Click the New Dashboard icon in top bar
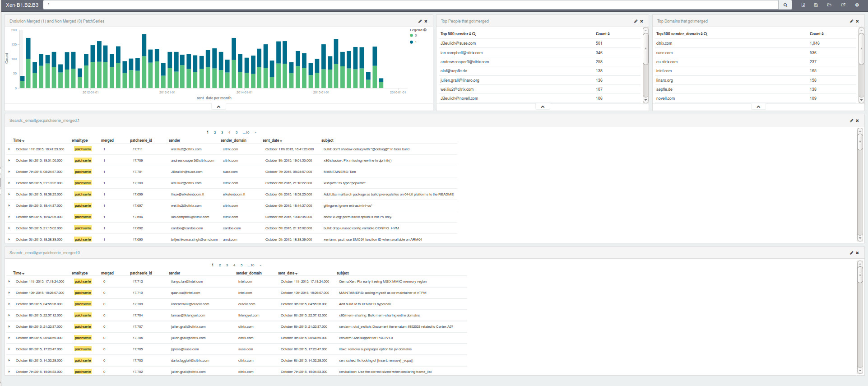Screen dimensions: 868x386 [x=803, y=5]
